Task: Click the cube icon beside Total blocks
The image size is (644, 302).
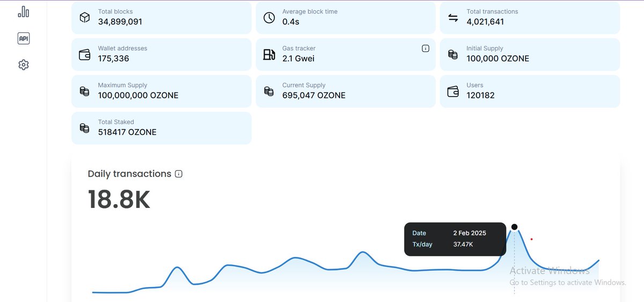Action: [85, 18]
